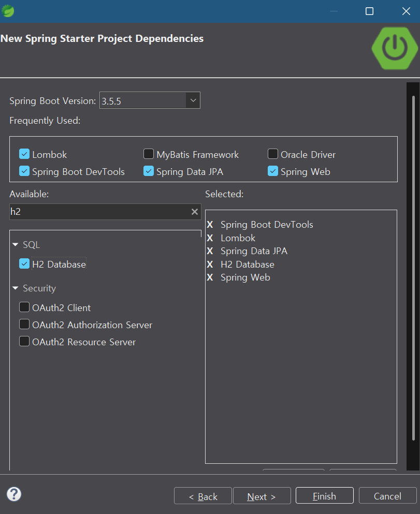Click the Spring leaf icon in title bar

pyautogui.click(x=8, y=11)
